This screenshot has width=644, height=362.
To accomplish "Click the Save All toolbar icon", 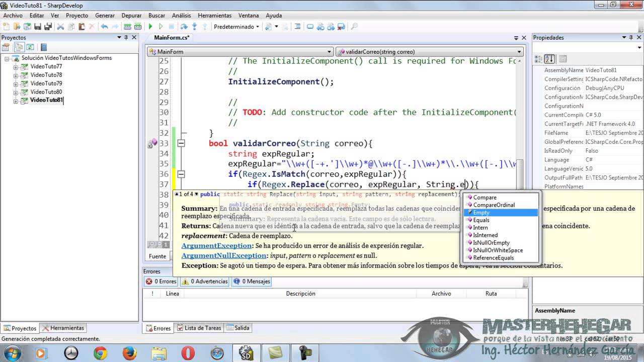I will click(48, 27).
